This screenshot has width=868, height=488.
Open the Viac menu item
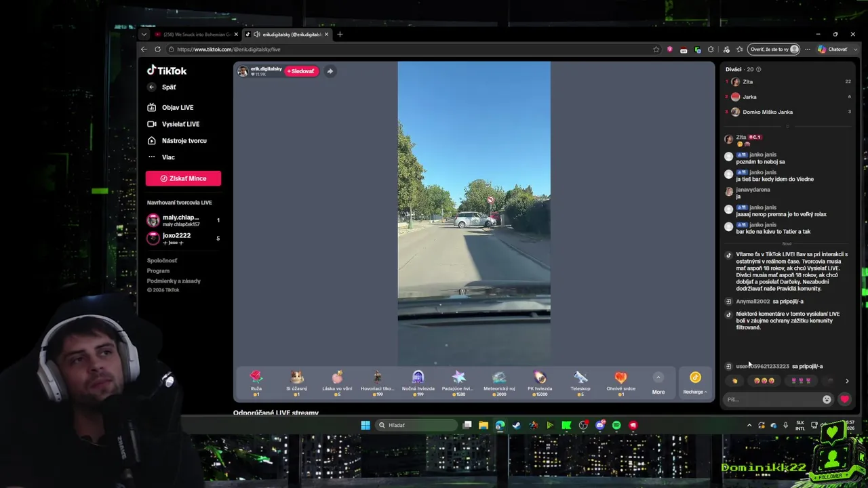point(161,157)
